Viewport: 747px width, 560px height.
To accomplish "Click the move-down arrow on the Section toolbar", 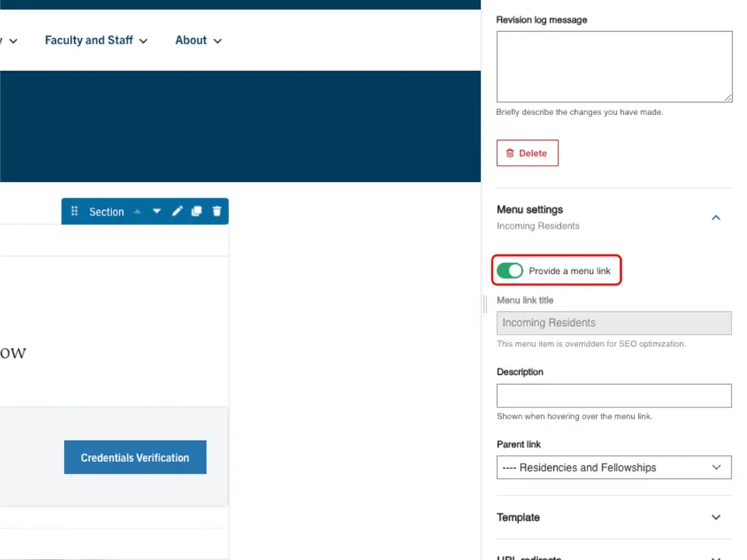I will [156, 212].
